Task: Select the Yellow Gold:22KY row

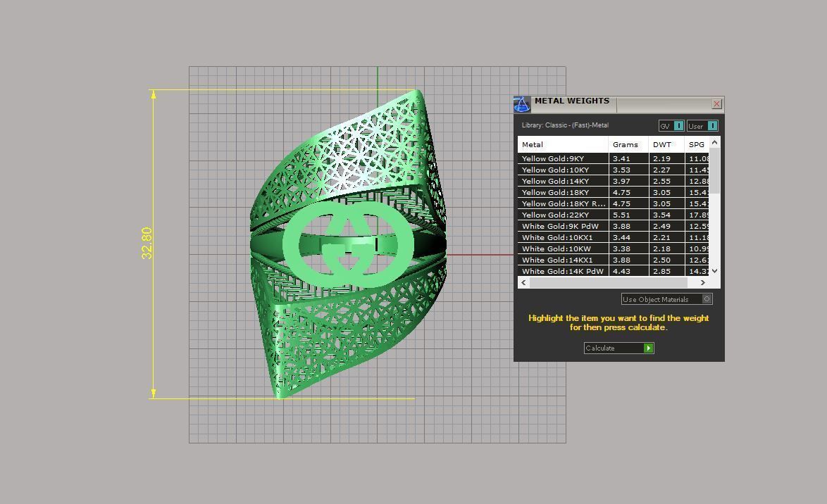Action: [x=614, y=215]
